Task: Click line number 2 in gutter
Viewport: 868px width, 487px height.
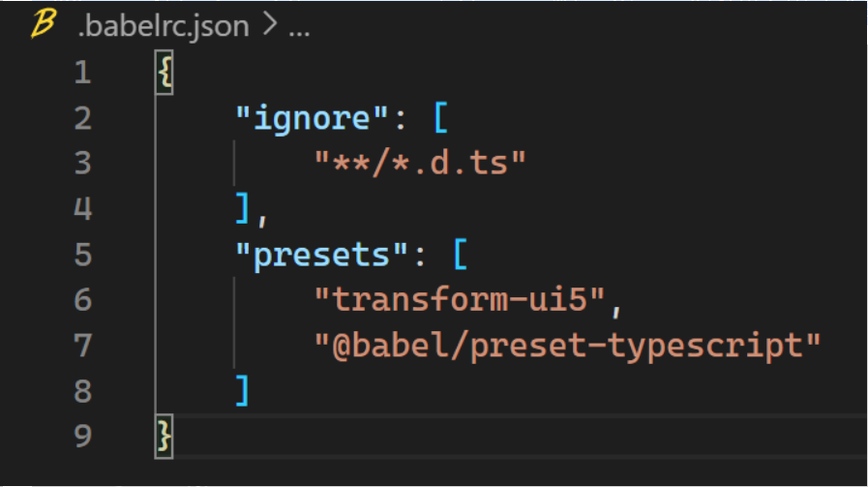Action: [81, 118]
